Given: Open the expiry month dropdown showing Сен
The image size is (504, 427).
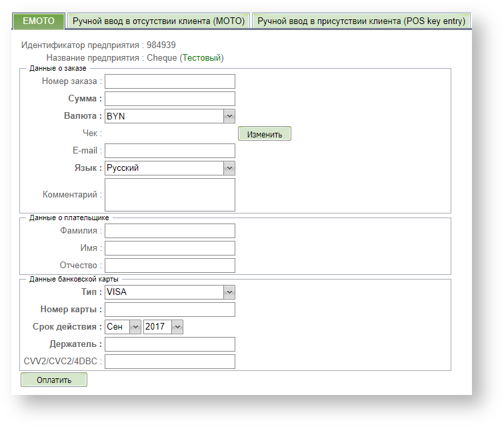Looking at the screenshot, I should (123, 327).
